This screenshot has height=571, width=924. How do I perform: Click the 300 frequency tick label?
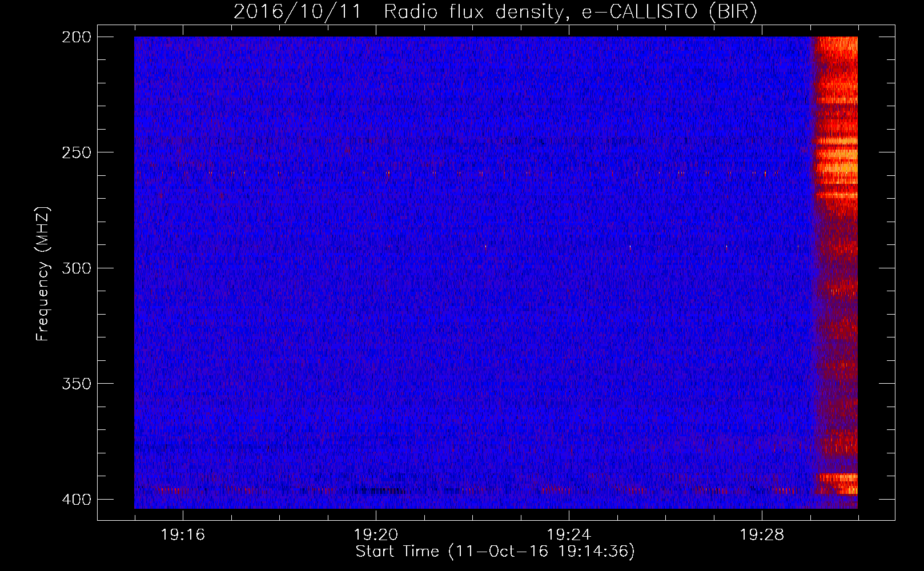(77, 268)
